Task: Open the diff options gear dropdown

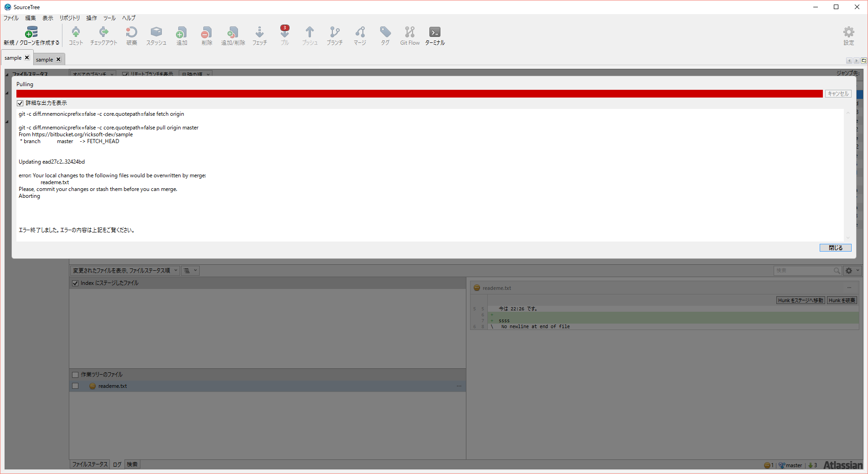Action: (852, 271)
